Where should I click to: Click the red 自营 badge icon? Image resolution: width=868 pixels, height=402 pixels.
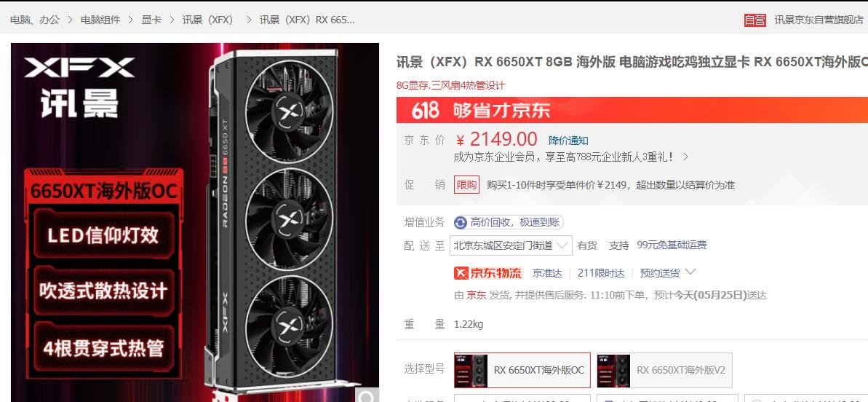(x=755, y=20)
